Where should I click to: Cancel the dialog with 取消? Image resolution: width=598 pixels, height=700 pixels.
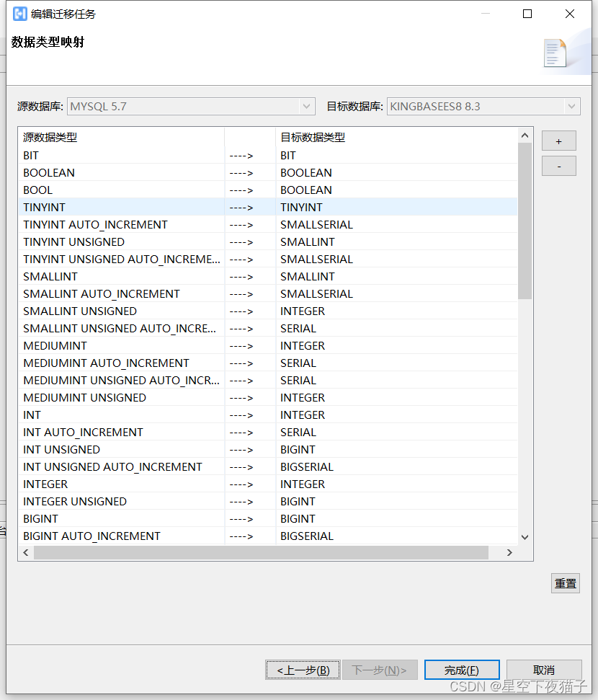coord(544,670)
